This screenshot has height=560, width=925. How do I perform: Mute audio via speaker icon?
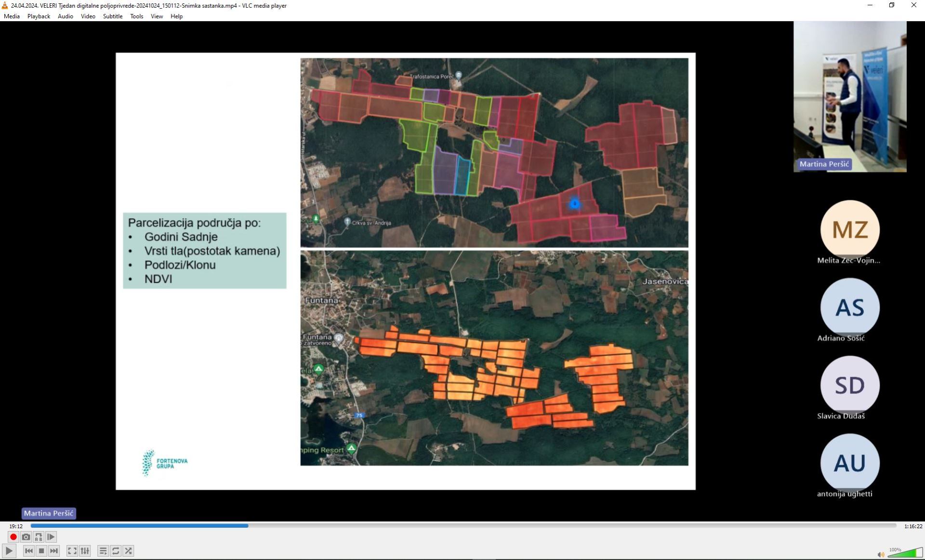881,555
